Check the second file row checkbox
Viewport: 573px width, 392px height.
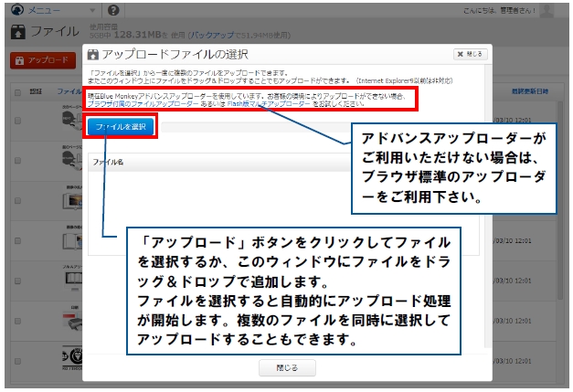pos(17,161)
